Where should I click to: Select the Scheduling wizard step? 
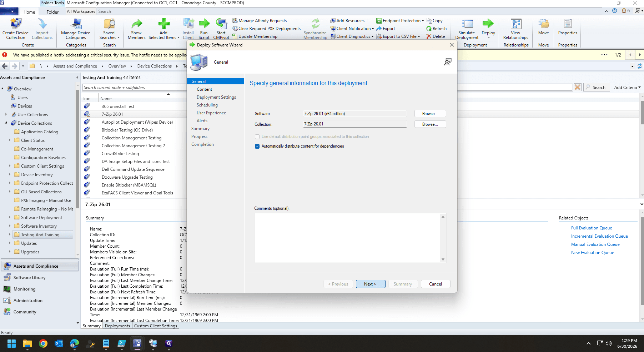pos(207,105)
